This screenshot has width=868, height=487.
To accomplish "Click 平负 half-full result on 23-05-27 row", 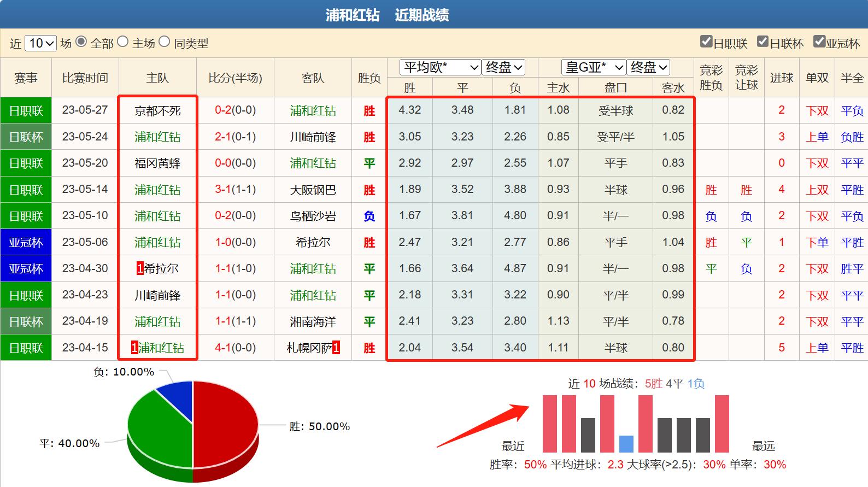I will coord(852,111).
